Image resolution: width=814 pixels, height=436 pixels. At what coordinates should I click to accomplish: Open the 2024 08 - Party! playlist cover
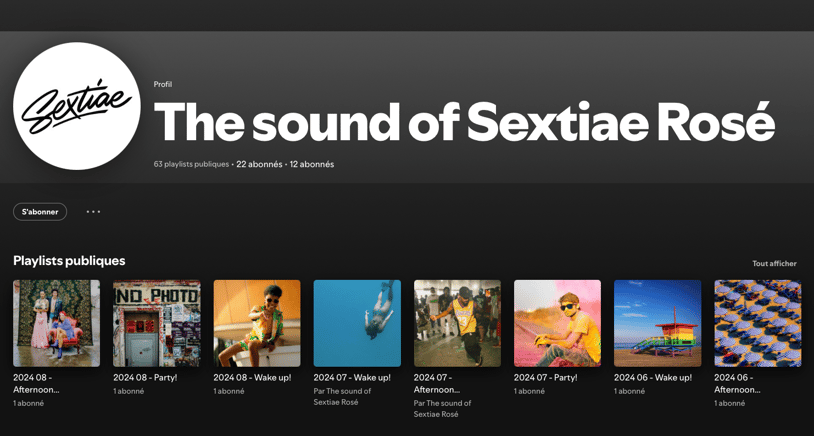click(x=157, y=323)
